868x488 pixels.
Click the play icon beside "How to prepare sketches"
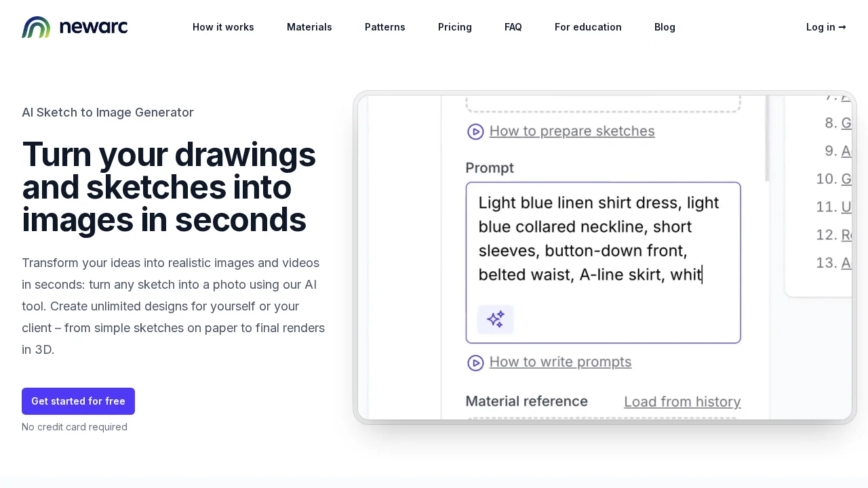(475, 131)
